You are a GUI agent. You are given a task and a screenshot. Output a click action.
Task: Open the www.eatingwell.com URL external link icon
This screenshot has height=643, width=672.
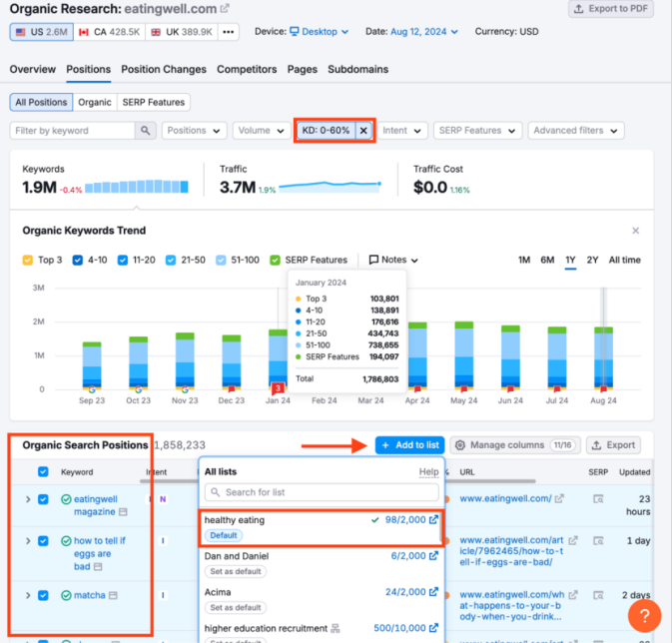(x=559, y=498)
